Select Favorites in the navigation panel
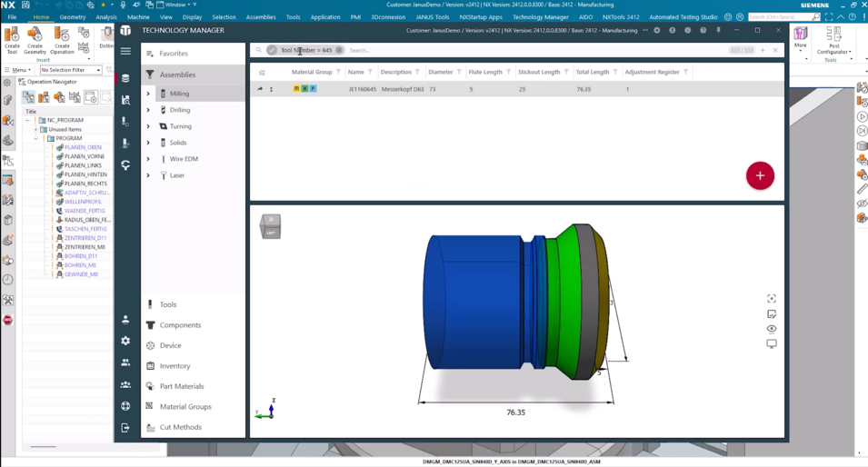Viewport: 868px width, 467px height. pyautogui.click(x=193, y=54)
